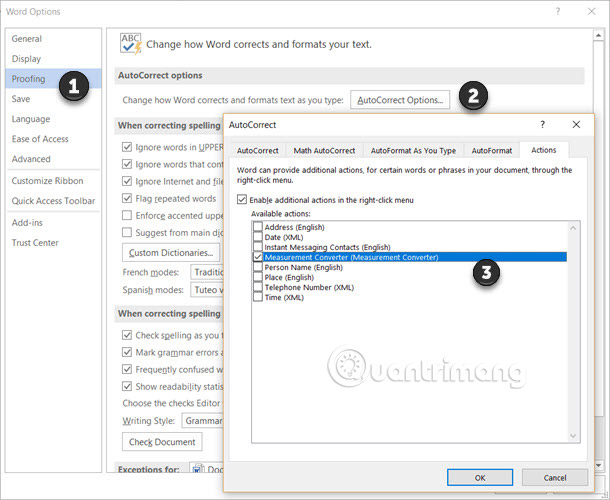
Task: Click the Actions list scroll up arrow
Action: click(573, 228)
